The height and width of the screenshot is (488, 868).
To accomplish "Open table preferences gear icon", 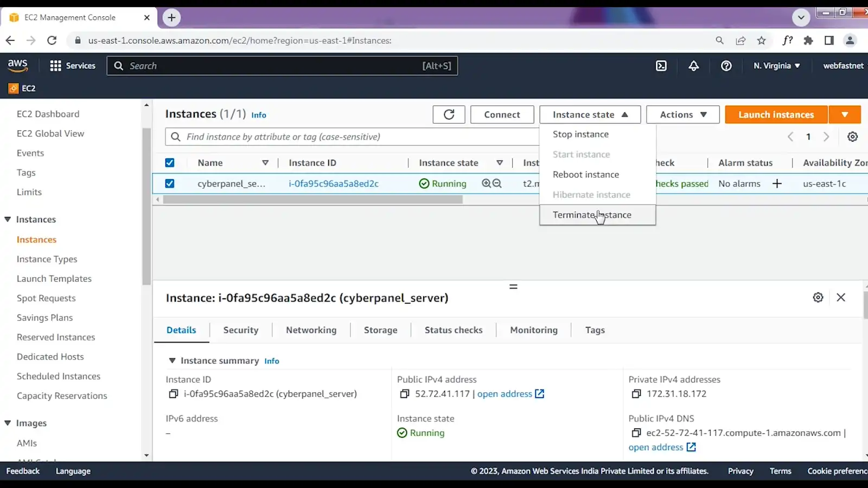I will click(x=853, y=137).
